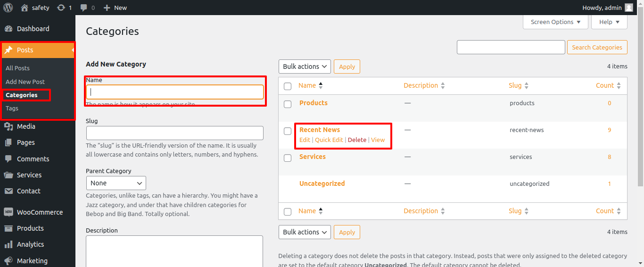644x267 pixels.
Task: Open the Tags submenu item
Action: click(12, 108)
